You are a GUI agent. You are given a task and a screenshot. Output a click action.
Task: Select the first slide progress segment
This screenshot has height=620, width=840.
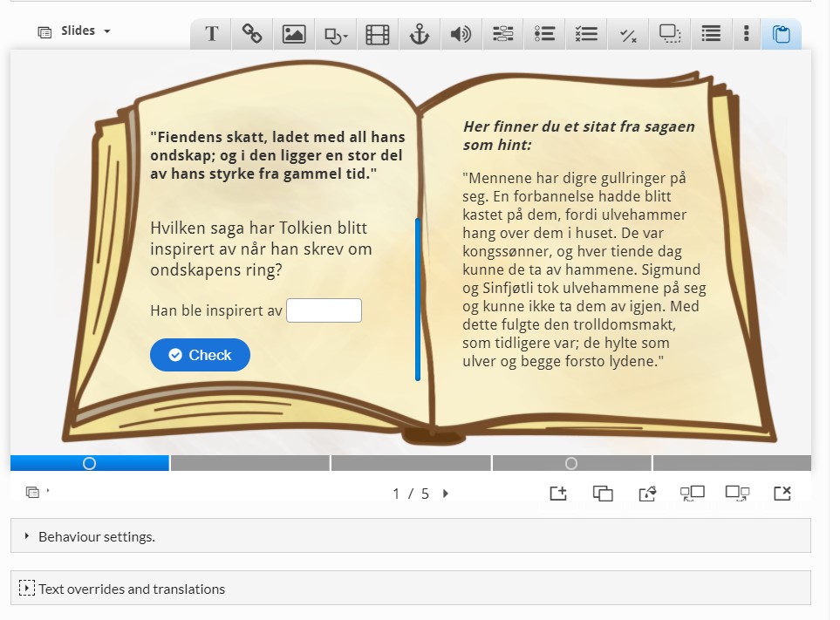tap(90, 463)
